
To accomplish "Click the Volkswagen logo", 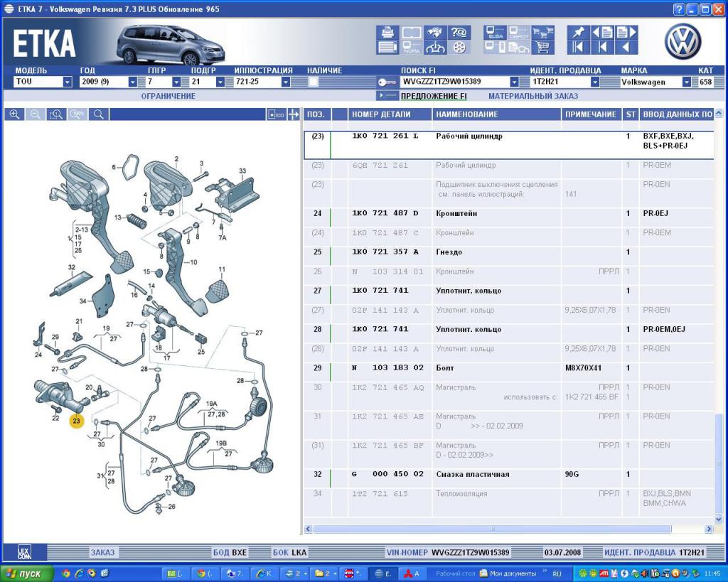I will pos(683,41).
